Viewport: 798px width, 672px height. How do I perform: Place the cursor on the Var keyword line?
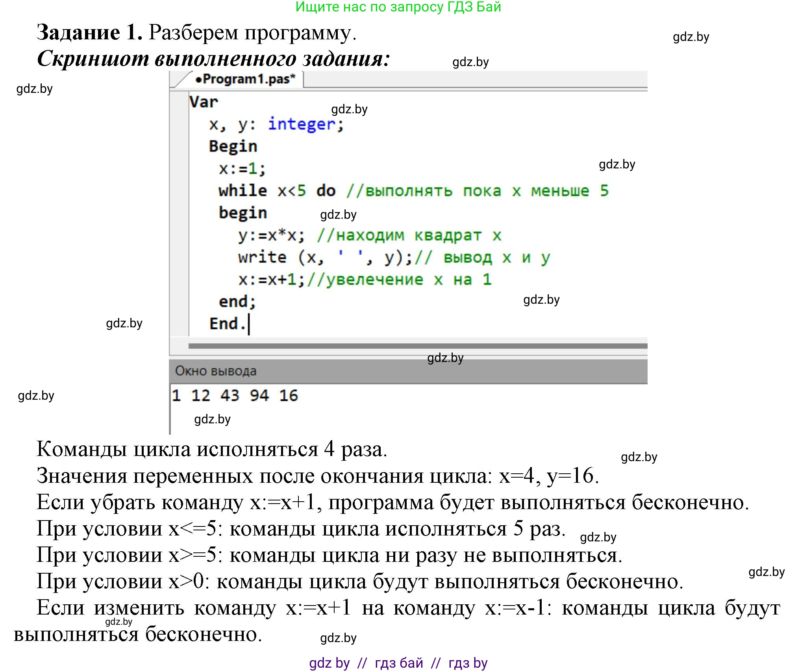point(204,102)
